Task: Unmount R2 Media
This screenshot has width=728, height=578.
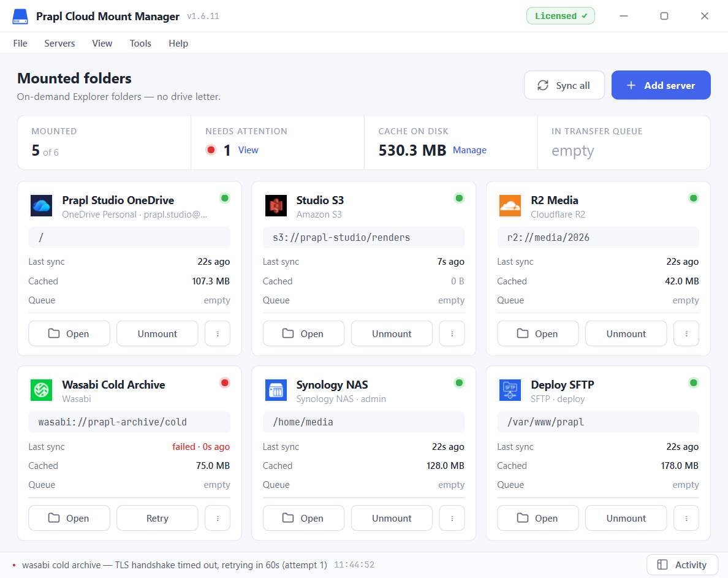Action: (x=626, y=334)
